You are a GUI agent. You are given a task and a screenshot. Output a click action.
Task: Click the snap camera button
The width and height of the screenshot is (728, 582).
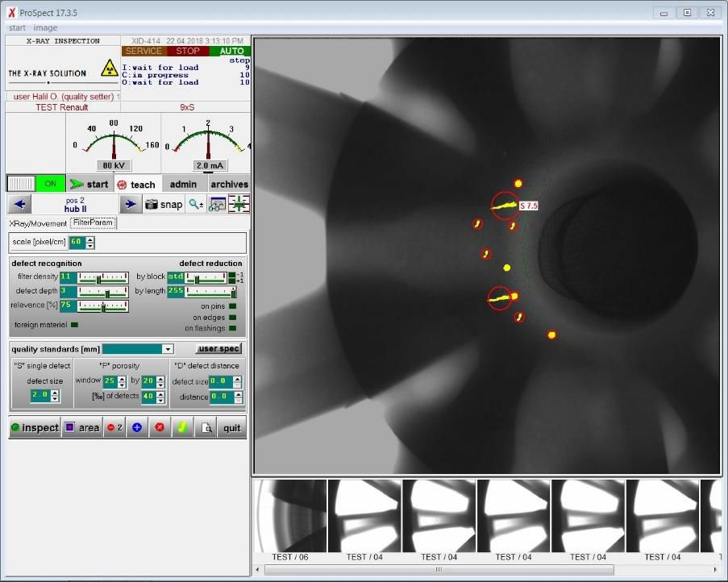click(164, 205)
